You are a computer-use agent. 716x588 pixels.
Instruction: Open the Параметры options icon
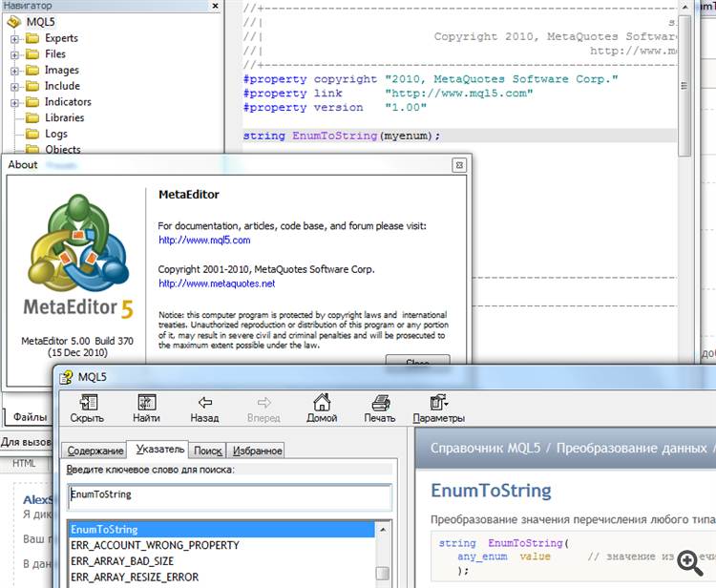pos(436,402)
